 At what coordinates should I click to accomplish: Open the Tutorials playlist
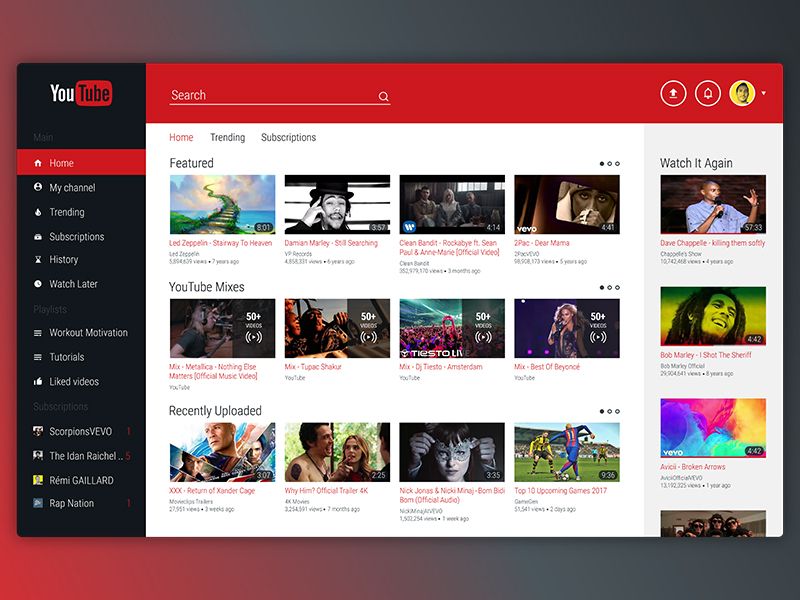click(66, 357)
